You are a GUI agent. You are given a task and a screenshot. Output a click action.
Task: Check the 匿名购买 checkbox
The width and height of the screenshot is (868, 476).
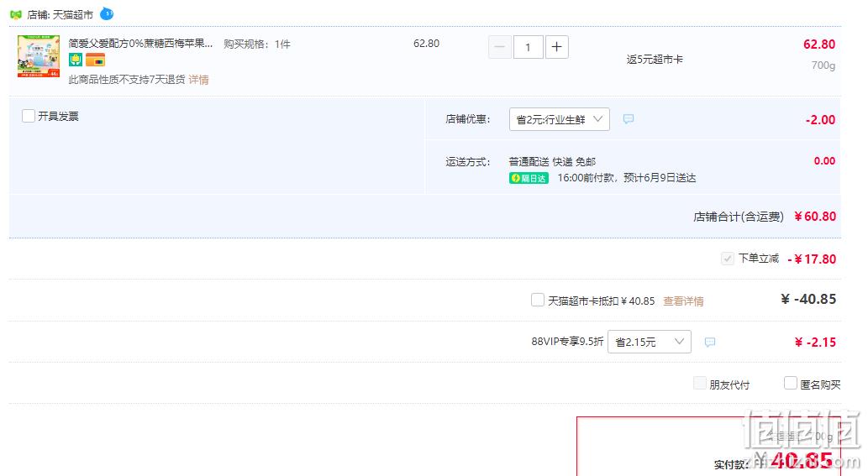(791, 383)
